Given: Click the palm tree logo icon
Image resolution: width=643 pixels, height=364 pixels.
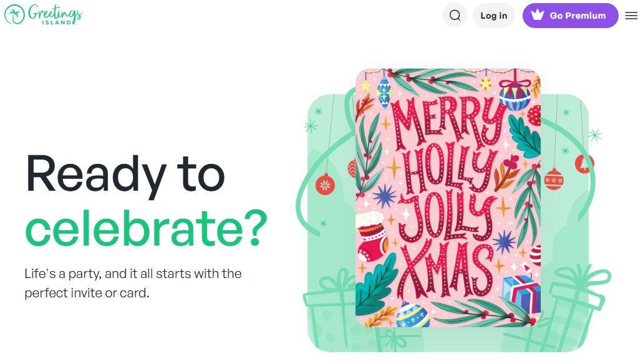Looking at the screenshot, I should click(x=14, y=15).
